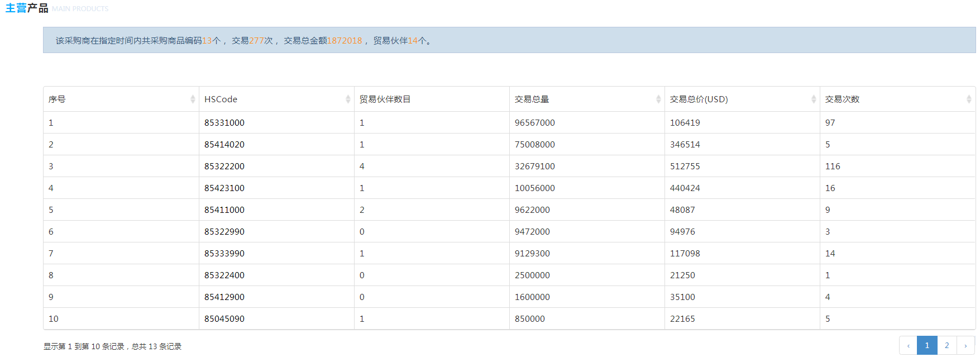Viewport: 980px width, 357px height.
Task: Select page 1 in the pagination
Action: tap(927, 345)
